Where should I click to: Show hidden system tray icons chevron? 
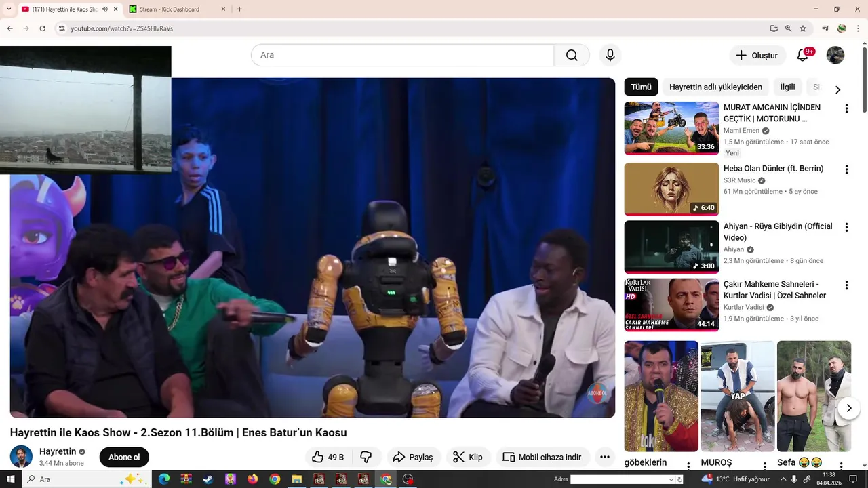(x=783, y=479)
